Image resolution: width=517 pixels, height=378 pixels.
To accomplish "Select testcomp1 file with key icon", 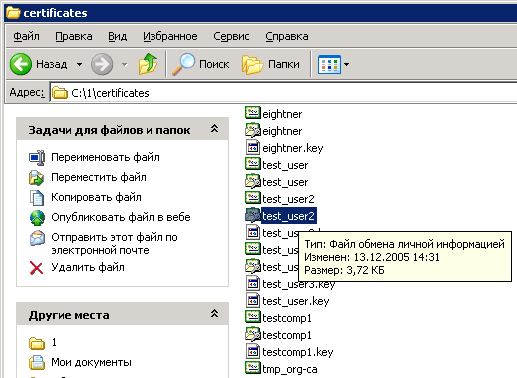I will pos(278,335).
